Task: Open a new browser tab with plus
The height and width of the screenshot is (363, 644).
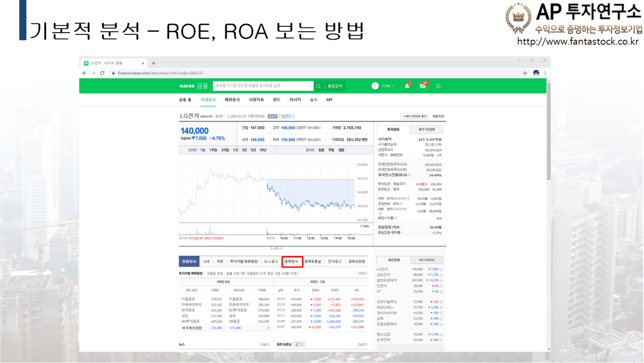Action: 153,63
